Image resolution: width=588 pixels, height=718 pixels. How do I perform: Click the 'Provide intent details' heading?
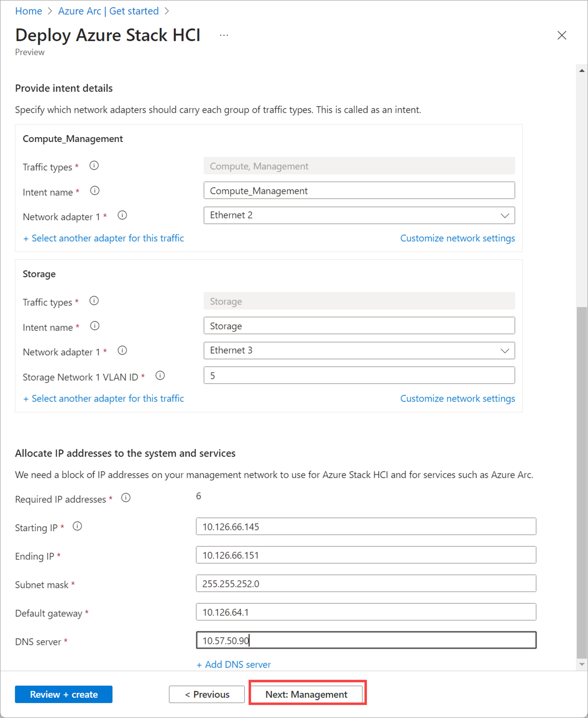[x=64, y=88]
